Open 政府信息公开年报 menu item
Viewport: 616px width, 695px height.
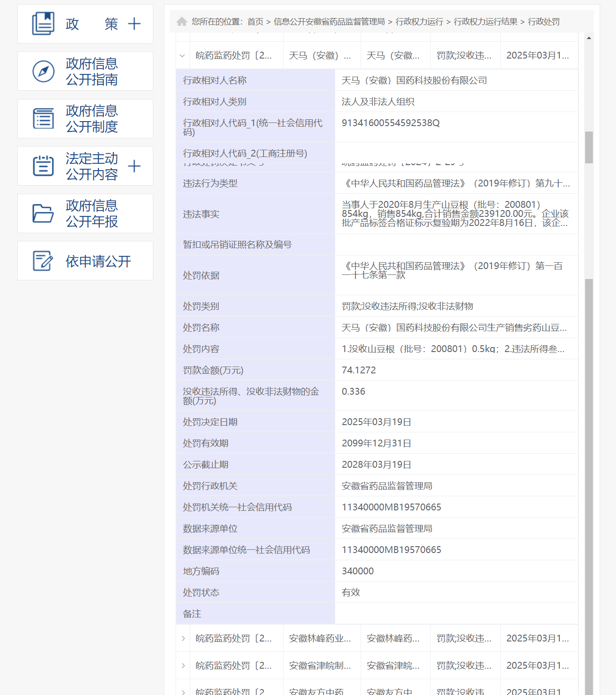[x=85, y=213]
